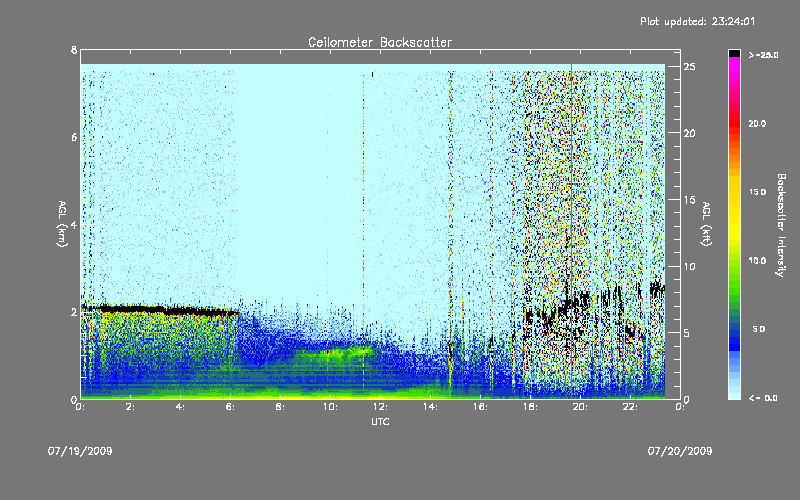Screen dimensions: 800x500
Task: Click the 10: hour label on time axis
Action: (331, 407)
